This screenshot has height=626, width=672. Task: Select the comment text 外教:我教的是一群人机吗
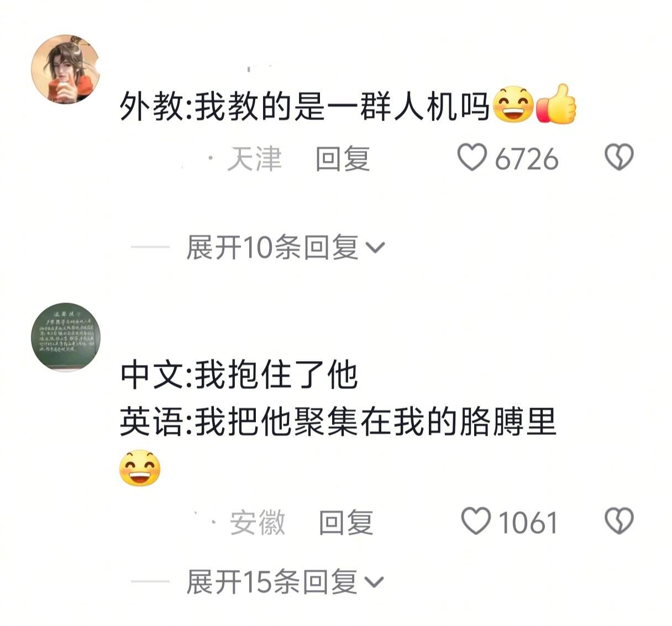305,106
